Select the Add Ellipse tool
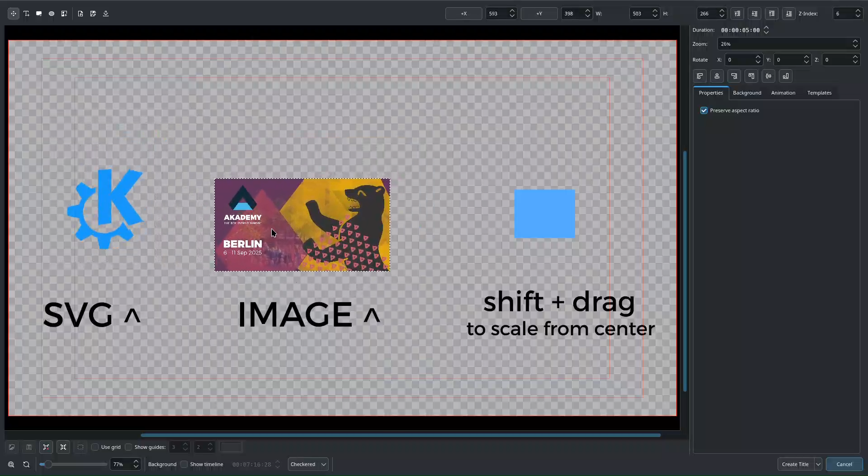The height and width of the screenshot is (476, 868). pyautogui.click(x=52, y=14)
